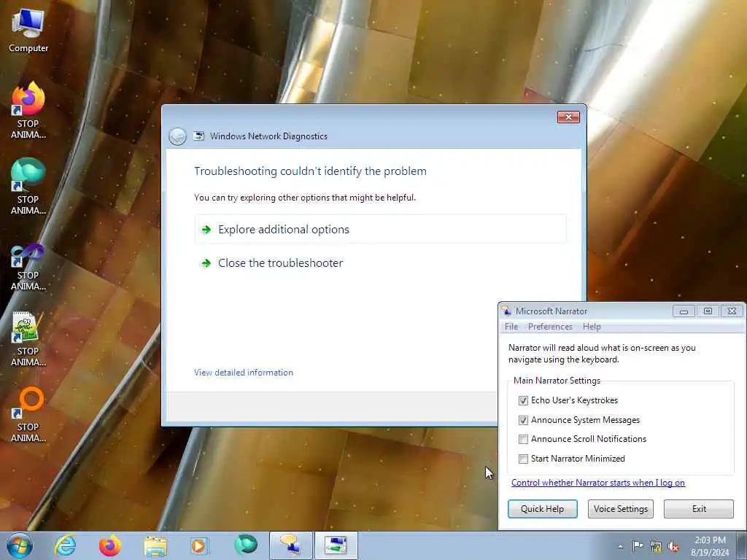Open Windows Explorer from the taskbar
This screenshot has height=560, width=747.
[155, 546]
